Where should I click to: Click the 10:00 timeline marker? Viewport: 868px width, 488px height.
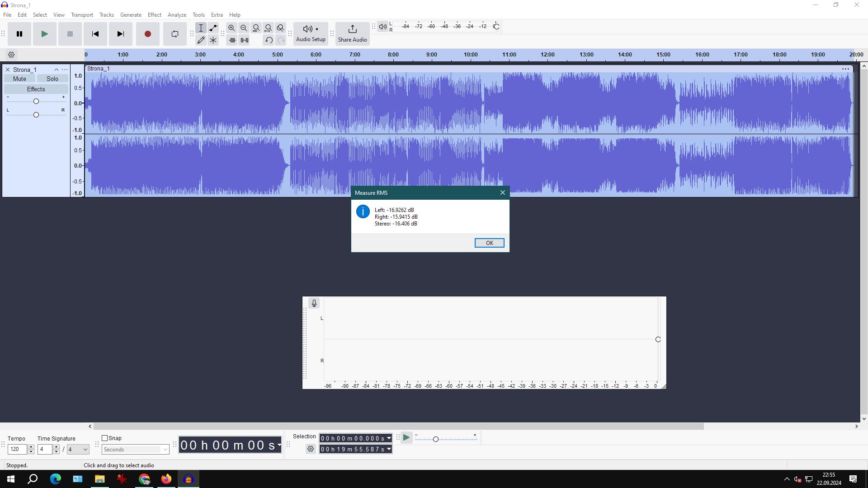pos(471,55)
